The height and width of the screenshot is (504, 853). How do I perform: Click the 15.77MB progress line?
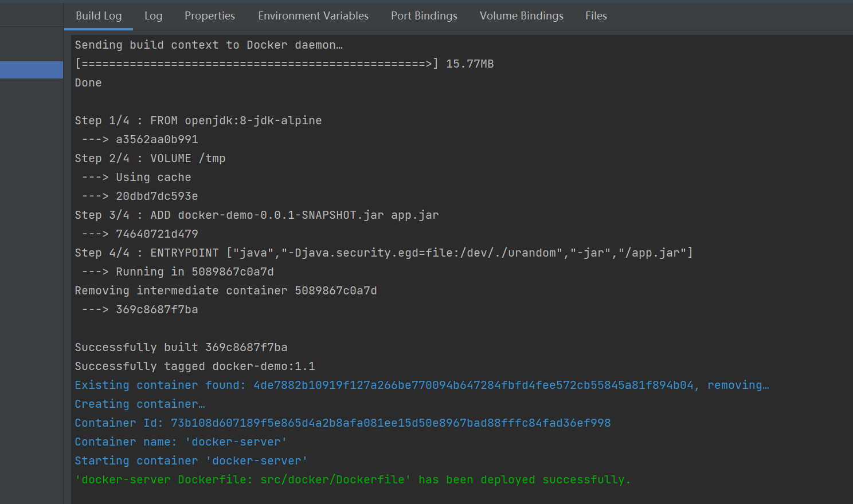[284, 64]
